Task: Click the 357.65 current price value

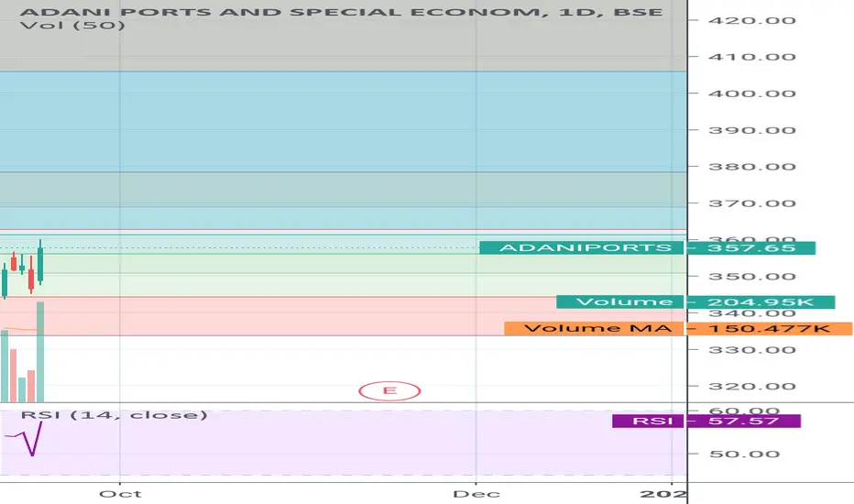Action: (751, 248)
